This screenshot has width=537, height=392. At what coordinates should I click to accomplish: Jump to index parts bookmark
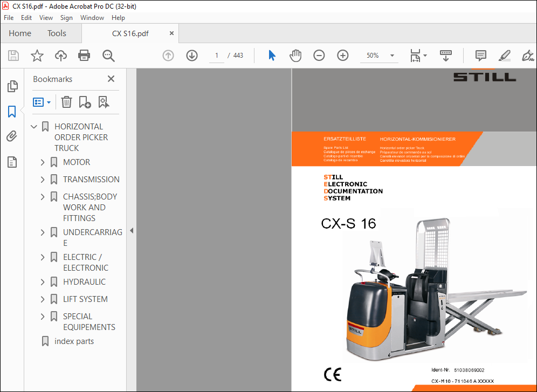click(x=74, y=341)
